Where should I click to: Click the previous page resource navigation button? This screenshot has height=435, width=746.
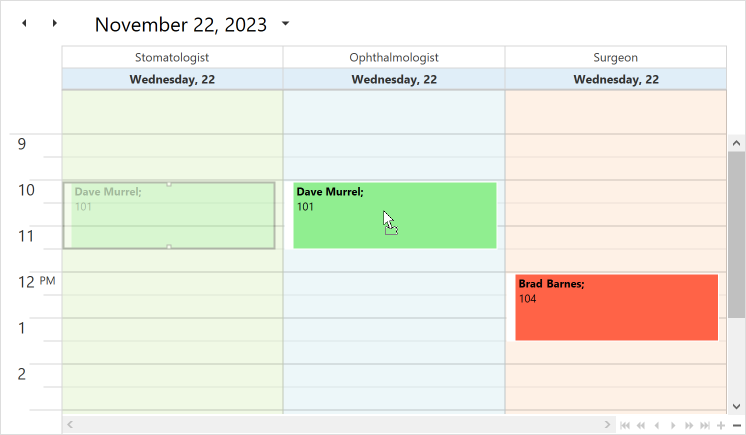641,425
